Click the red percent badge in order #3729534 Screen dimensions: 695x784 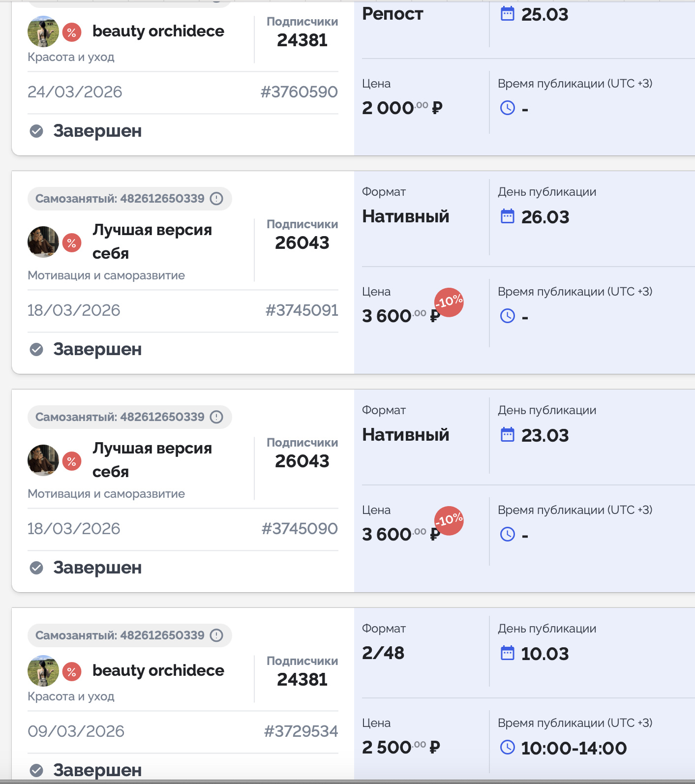point(72,672)
